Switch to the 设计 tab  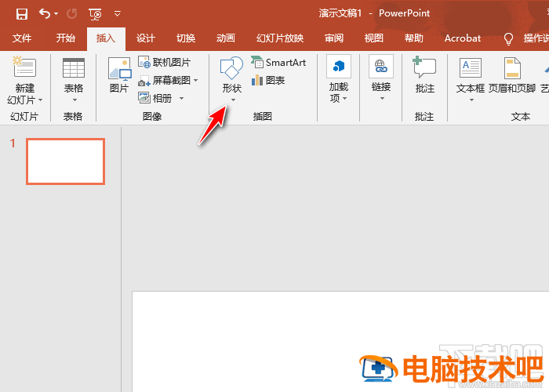tap(146, 38)
